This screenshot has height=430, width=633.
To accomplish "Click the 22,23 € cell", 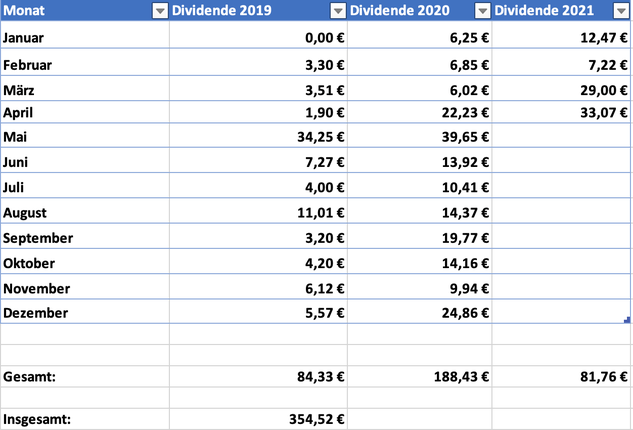I will pyautogui.click(x=420, y=112).
